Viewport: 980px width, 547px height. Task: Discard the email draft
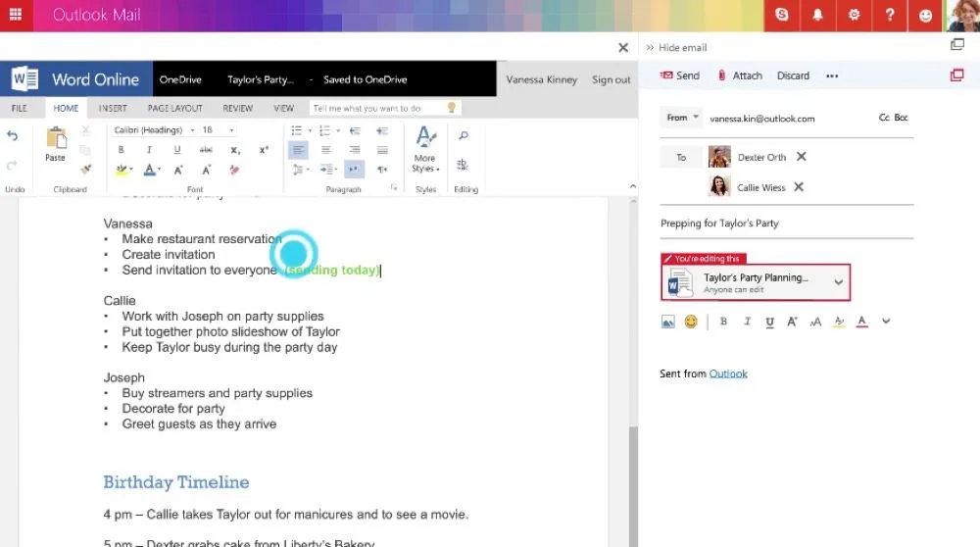793,75
